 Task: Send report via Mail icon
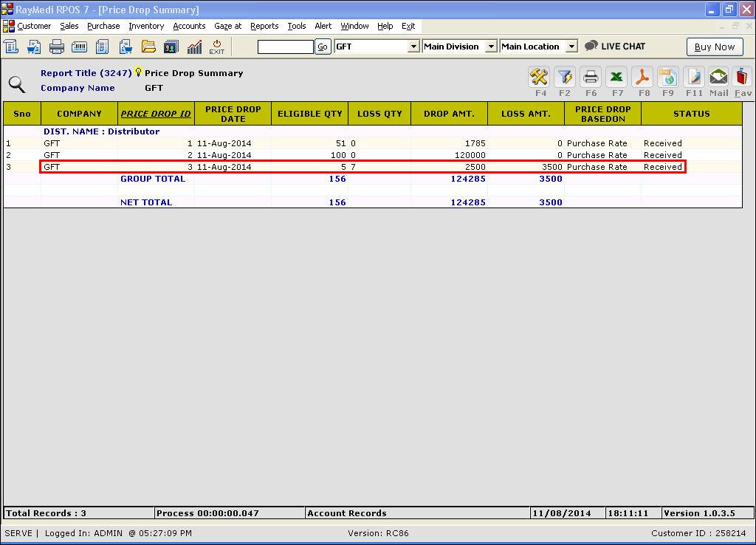(x=718, y=77)
